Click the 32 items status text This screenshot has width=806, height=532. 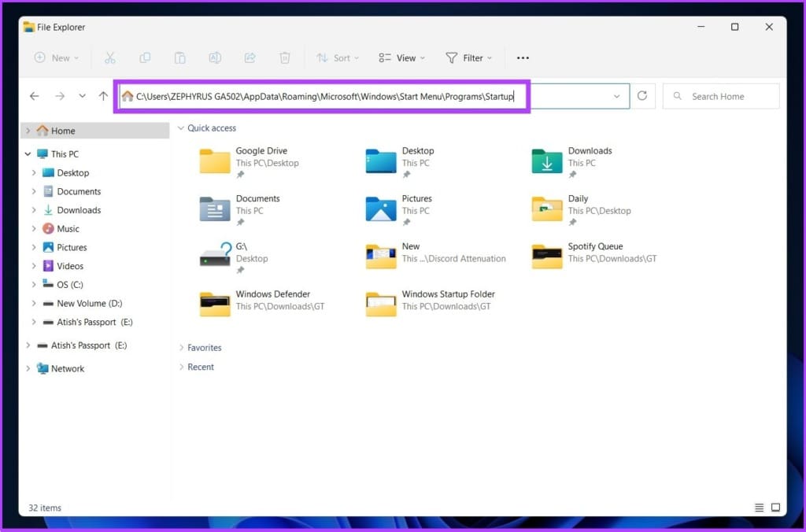45,508
